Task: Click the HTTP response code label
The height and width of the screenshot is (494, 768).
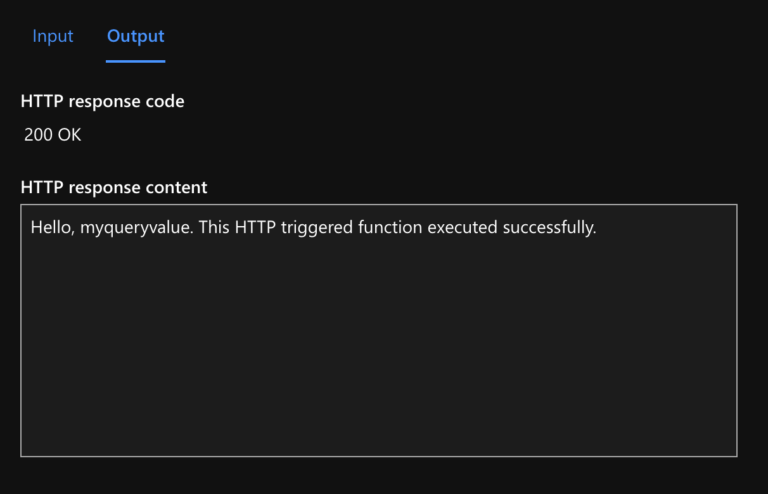Action: click(102, 101)
